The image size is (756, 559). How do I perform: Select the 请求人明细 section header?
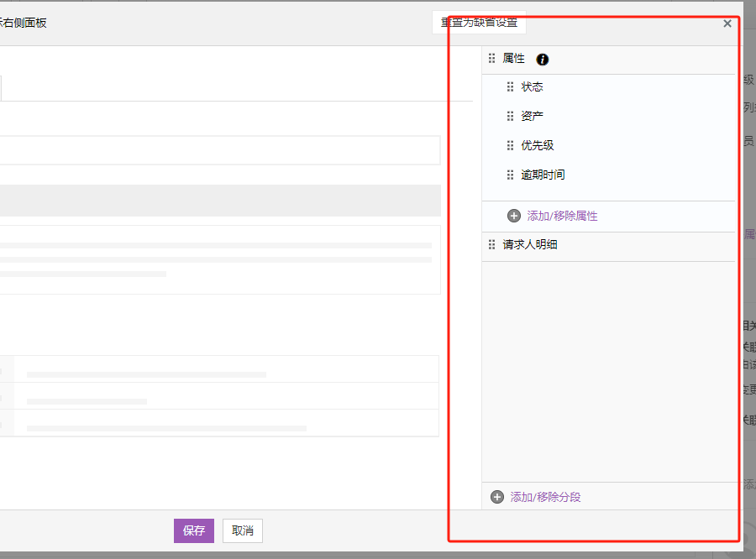(530, 245)
